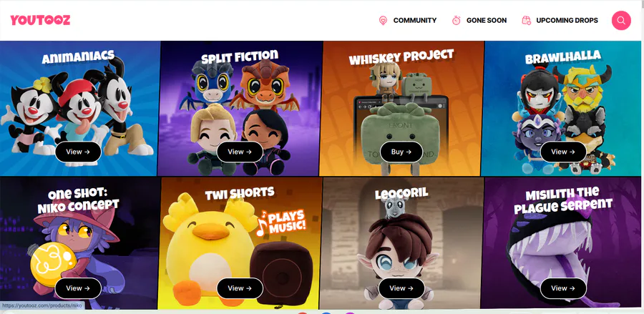
Task: View the Animaniacs collection
Action: coord(78,152)
